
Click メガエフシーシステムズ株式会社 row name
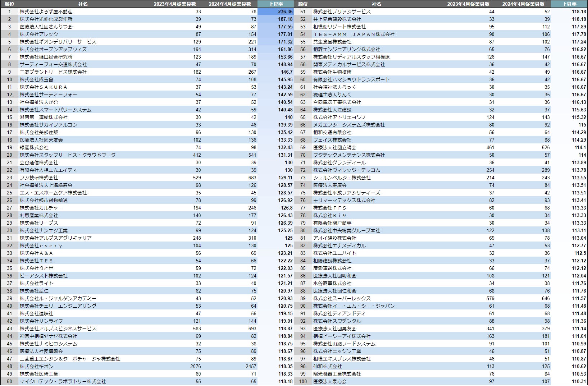point(349,125)
